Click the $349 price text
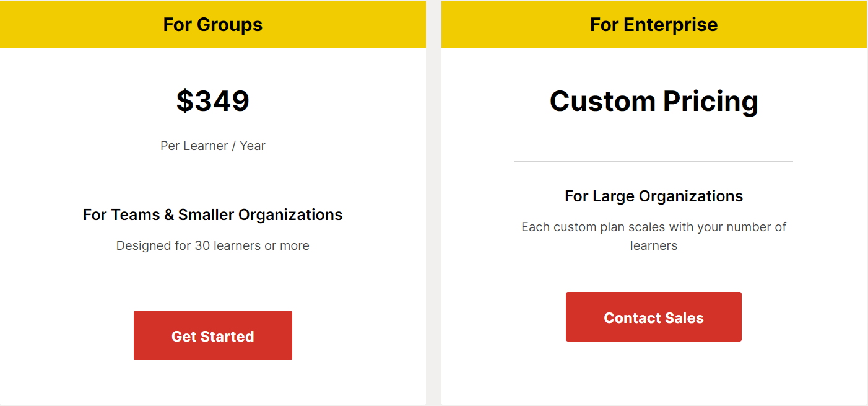The image size is (868, 406). 212,100
